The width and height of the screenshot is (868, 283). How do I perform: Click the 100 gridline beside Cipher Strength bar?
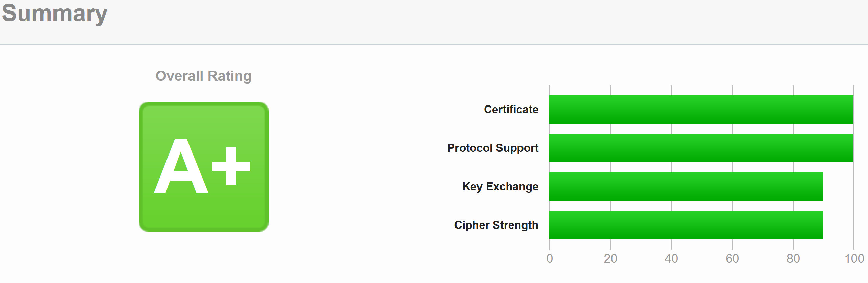pyautogui.click(x=854, y=225)
